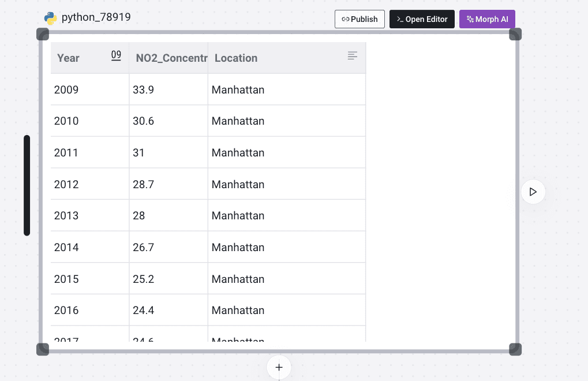Select the Location column header
This screenshot has height=381, width=588.
(x=277, y=58)
